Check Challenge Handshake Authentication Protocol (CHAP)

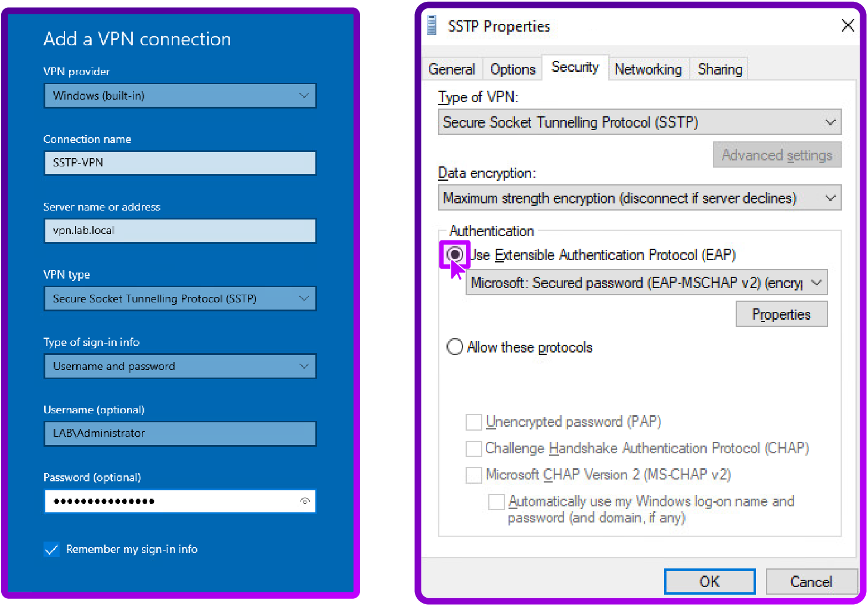[x=473, y=449]
